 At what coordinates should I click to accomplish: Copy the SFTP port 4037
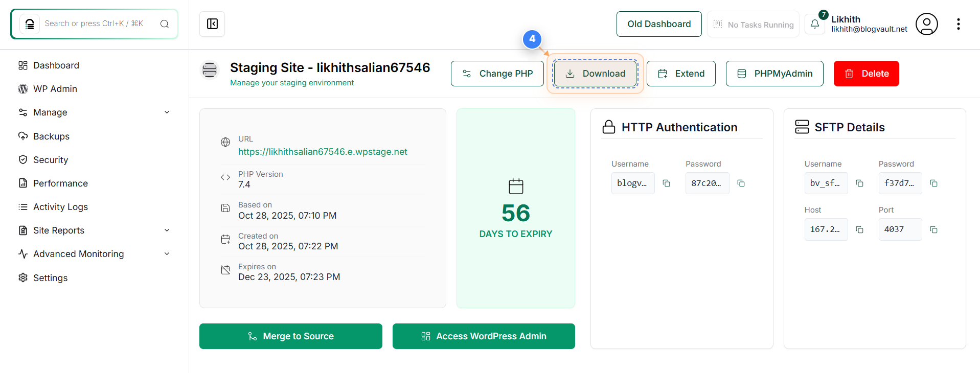tap(933, 230)
